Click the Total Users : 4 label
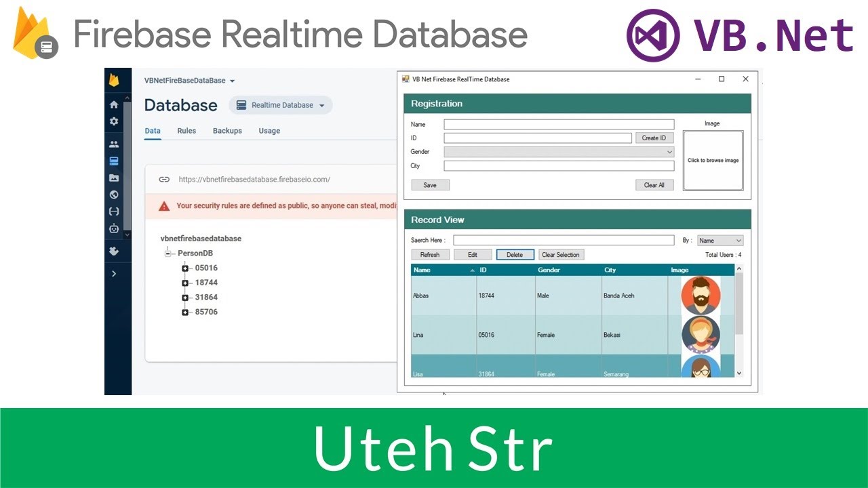The height and width of the screenshot is (488, 868). point(724,255)
